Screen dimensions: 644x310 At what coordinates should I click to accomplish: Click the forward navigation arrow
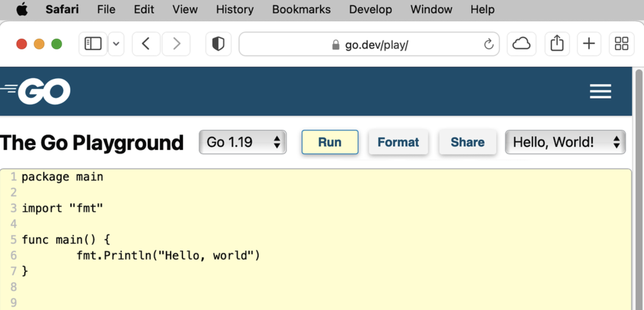point(177,44)
